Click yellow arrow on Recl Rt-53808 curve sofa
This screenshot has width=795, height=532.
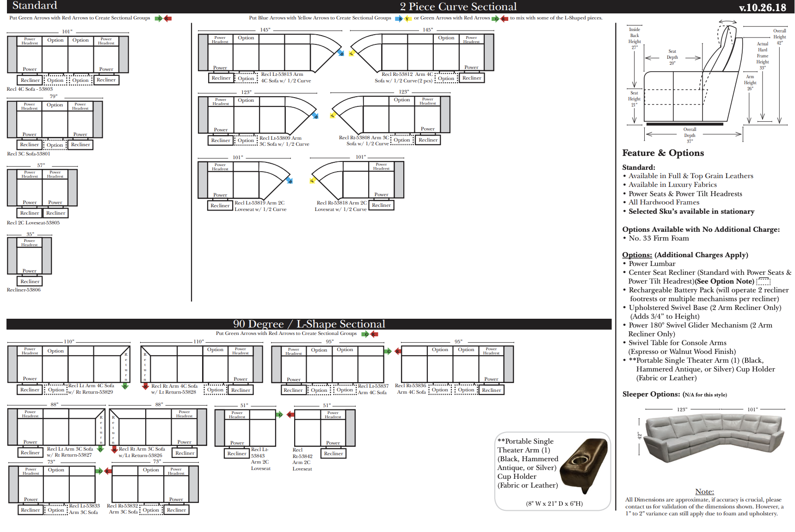tap(333, 115)
